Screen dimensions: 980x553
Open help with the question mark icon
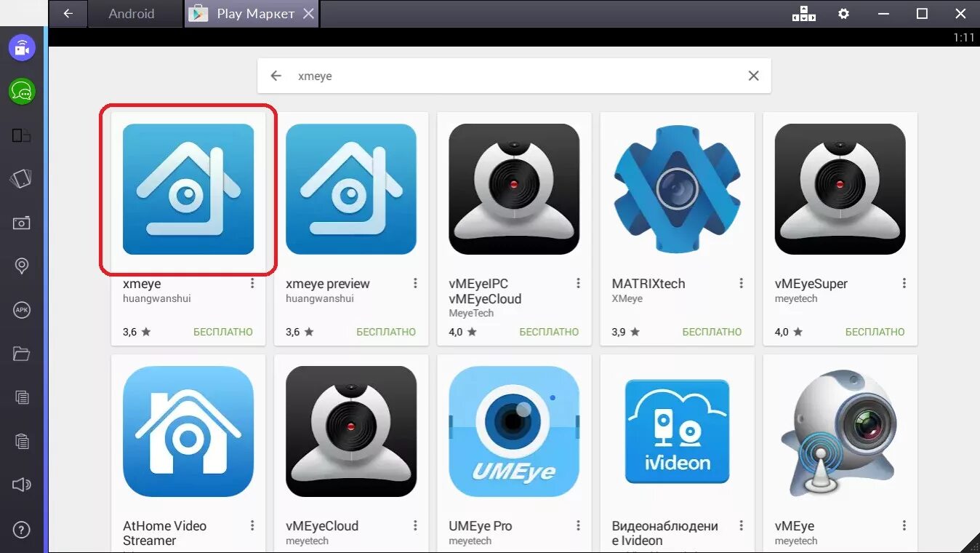(22, 529)
